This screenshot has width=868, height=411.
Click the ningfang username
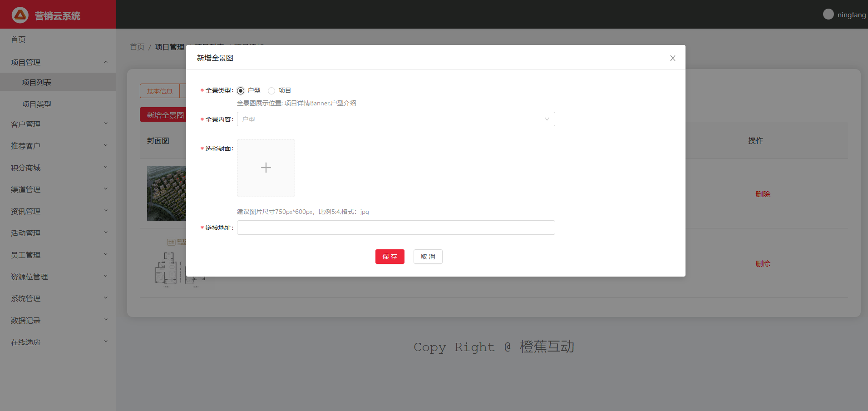point(852,15)
